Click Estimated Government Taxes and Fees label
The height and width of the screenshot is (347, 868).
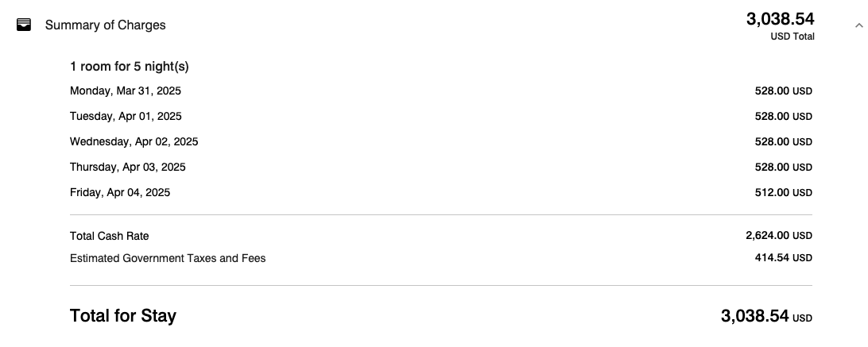click(x=168, y=258)
